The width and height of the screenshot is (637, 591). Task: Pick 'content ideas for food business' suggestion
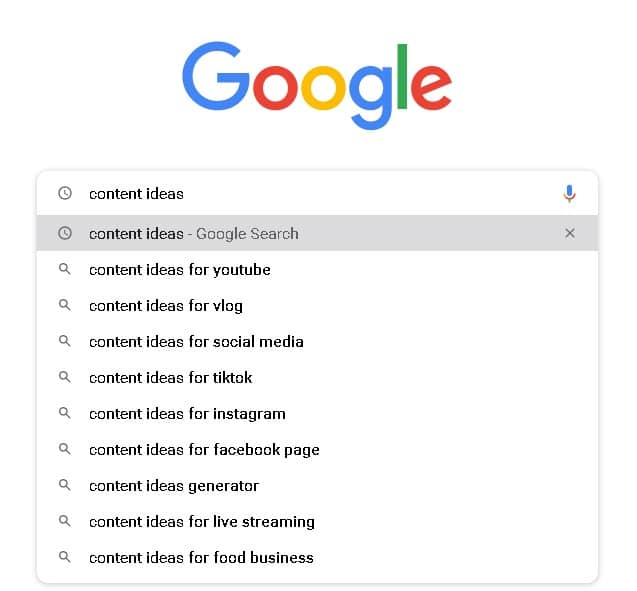coord(317,558)
